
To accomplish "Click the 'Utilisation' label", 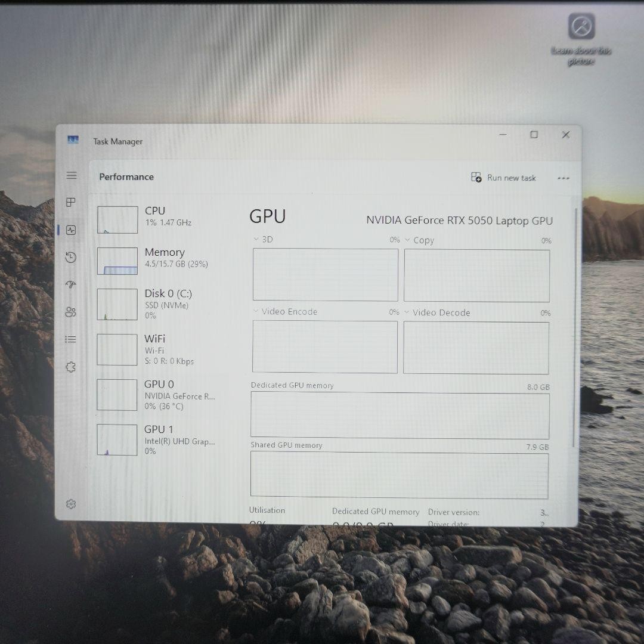I will tap(267, 510).
